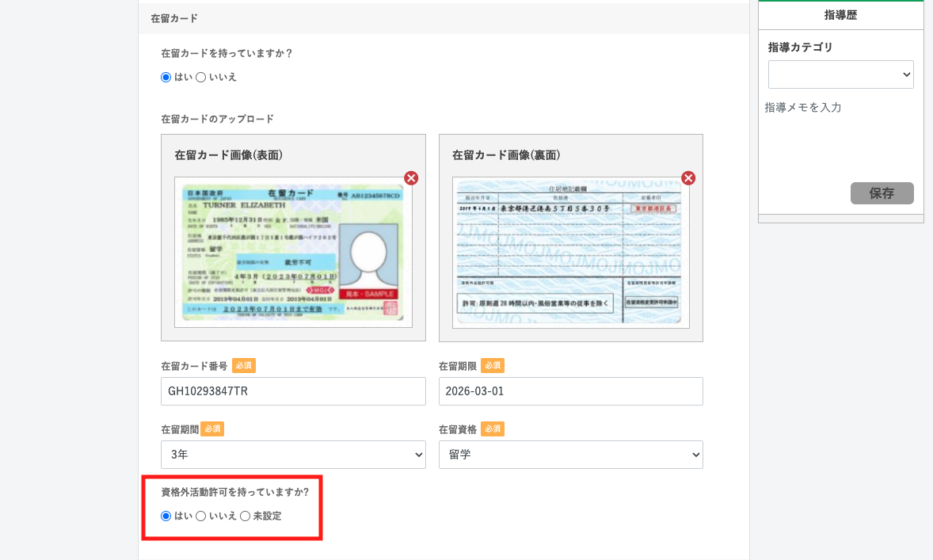Click the 資格外活動許可を持っていますか? label
The width and height of the screenshot is (933, 560).
(235, 492)
